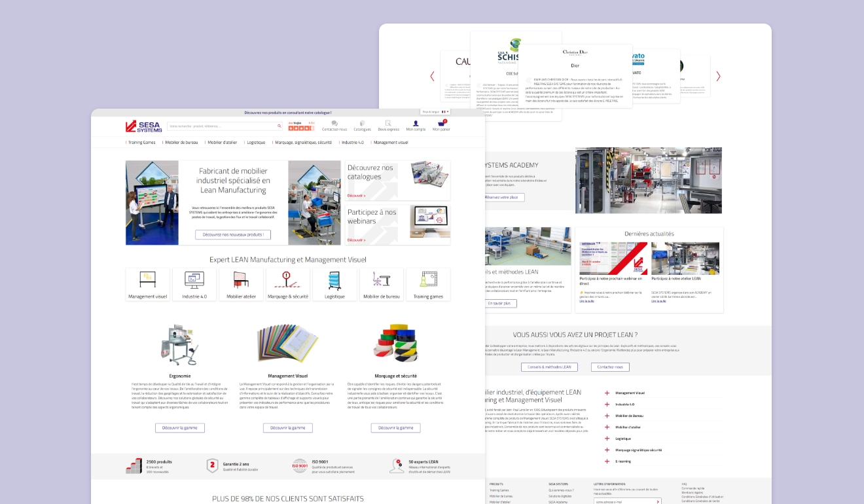The height and width of the screenshot is (504, 864).
Task: Select the Marquage & sécurité category tile
Action: coord(288,284)
